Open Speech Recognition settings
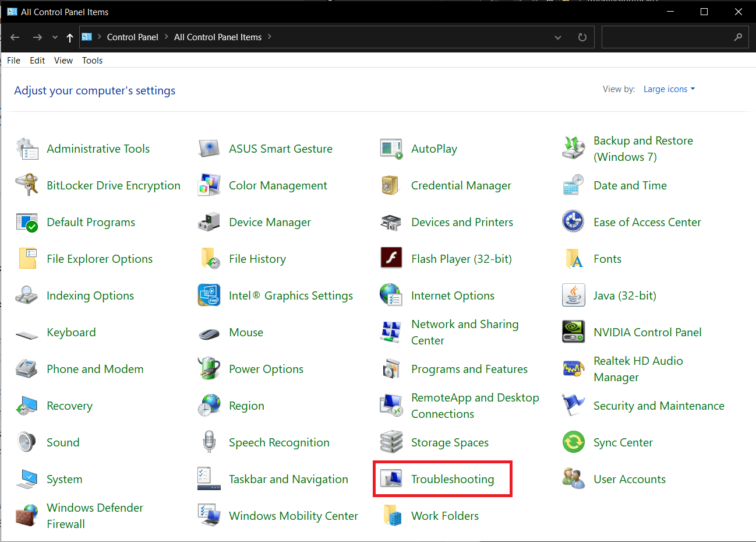 [x=278, y=442]
